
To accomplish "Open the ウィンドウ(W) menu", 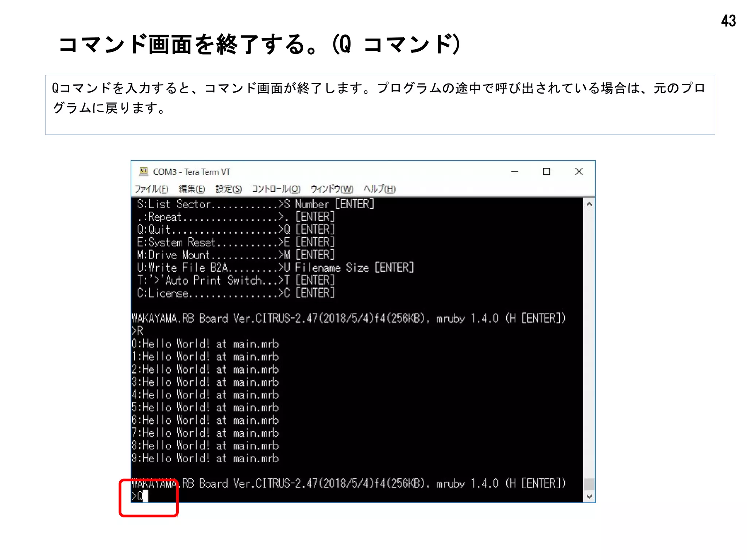I will tap(332, 189).
